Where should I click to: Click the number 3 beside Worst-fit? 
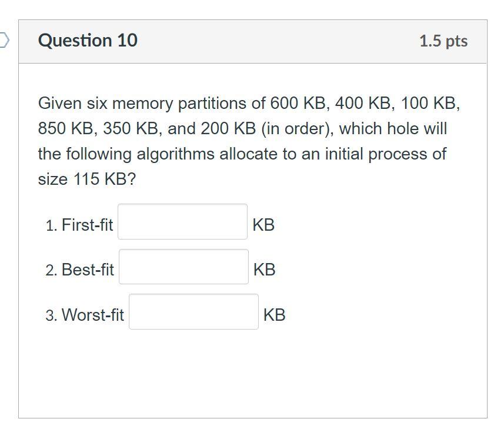coord(51,315)
